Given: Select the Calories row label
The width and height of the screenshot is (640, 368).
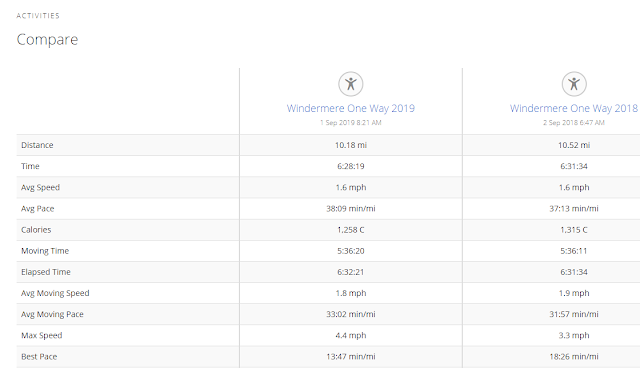Looking at the screenshot, I should (36, 230).
